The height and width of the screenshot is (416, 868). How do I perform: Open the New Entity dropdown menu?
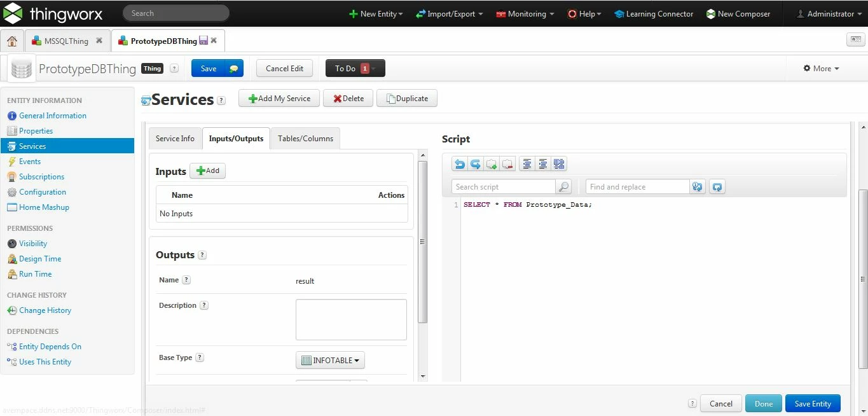point(376,14)
